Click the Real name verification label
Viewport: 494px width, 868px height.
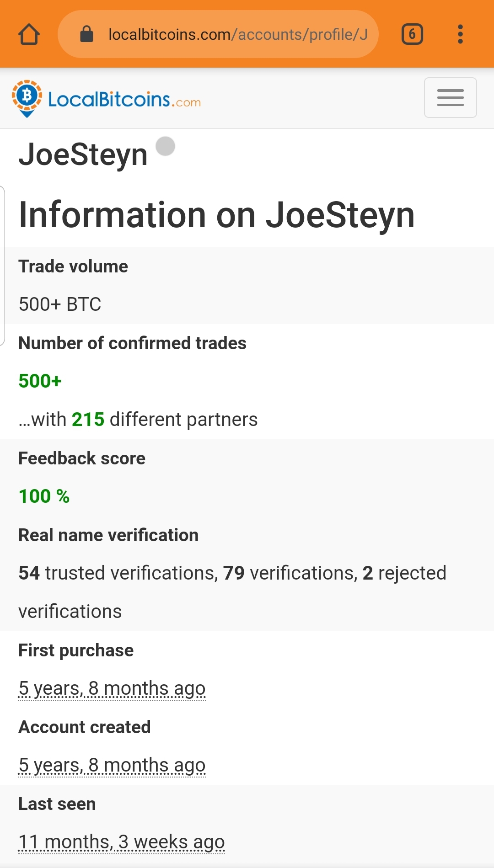coord(108,535)
